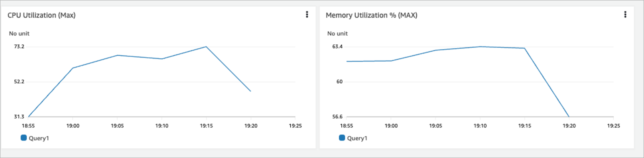Click Memory line data point at 19:15
This screenshot has width=644, height=158.
(524, 48)
